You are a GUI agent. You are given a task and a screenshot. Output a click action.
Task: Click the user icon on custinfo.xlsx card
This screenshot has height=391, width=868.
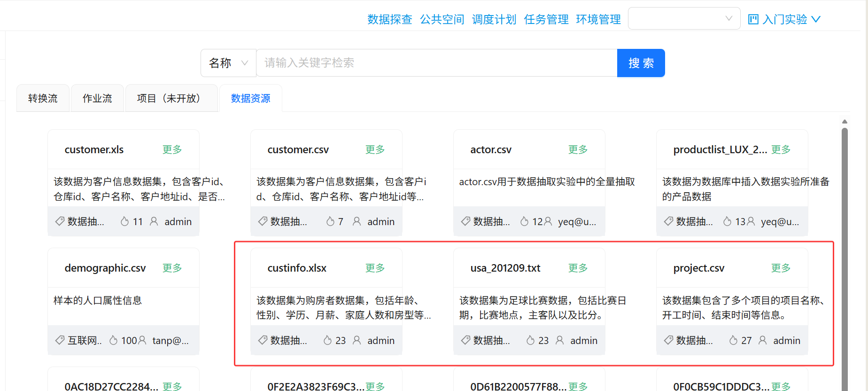(x=357, y=340)
